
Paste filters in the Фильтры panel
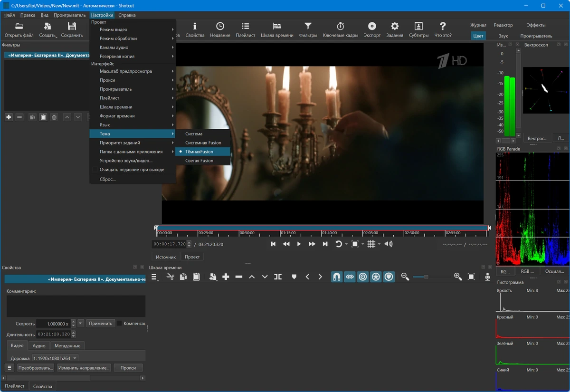click(x=43, y=117)
